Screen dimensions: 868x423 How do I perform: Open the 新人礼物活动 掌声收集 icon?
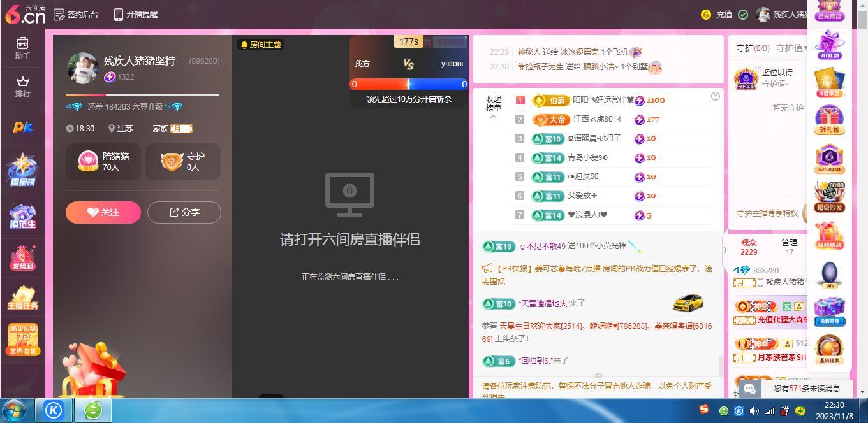pyautogui.click(x=23, y=339)
